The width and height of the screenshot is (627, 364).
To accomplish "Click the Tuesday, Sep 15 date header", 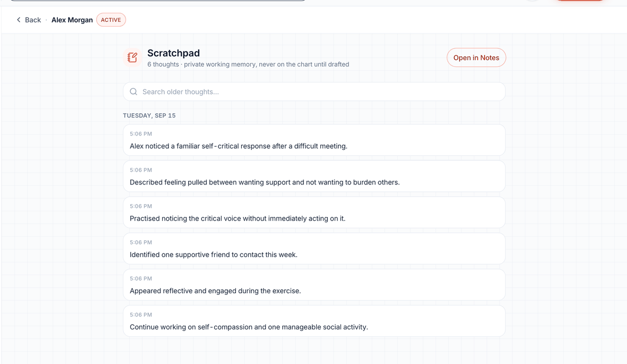I will click(x=149, y=116).
